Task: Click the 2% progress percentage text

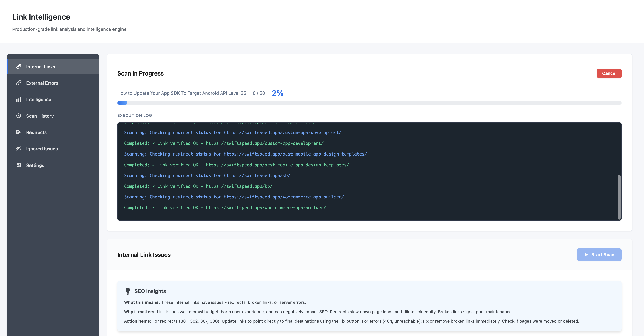Action: pyautogui.click(x=278, y=93)
